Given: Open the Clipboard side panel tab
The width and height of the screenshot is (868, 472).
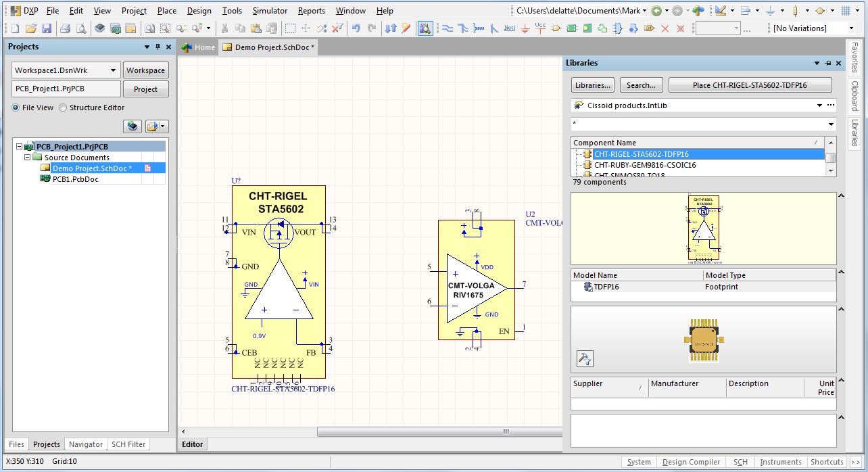Looking at the screenshot, I should (855, 96).
